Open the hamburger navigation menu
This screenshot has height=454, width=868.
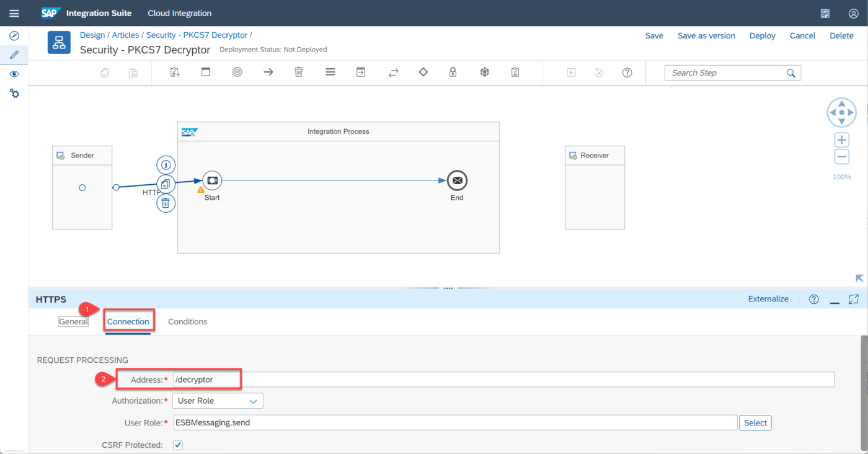pos(14,13)
